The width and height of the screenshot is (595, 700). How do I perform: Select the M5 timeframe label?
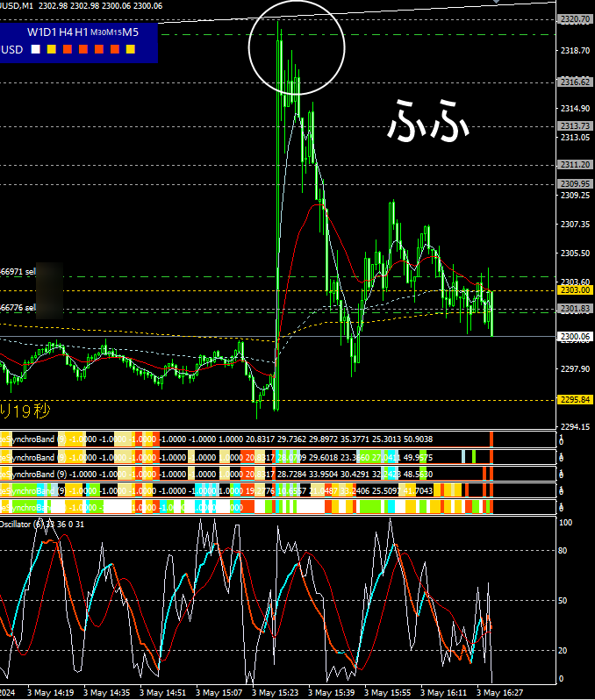pos(131,32)
